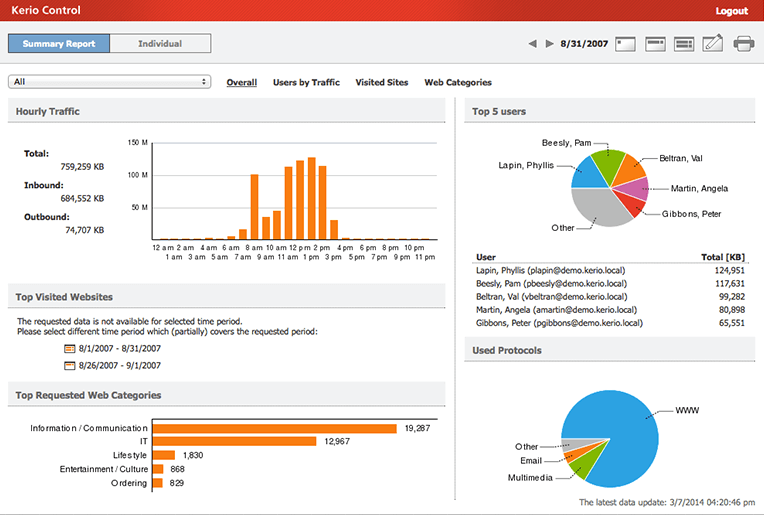Select the daily period view icon
Screen dimensions: 764x515
coord(626,43)
